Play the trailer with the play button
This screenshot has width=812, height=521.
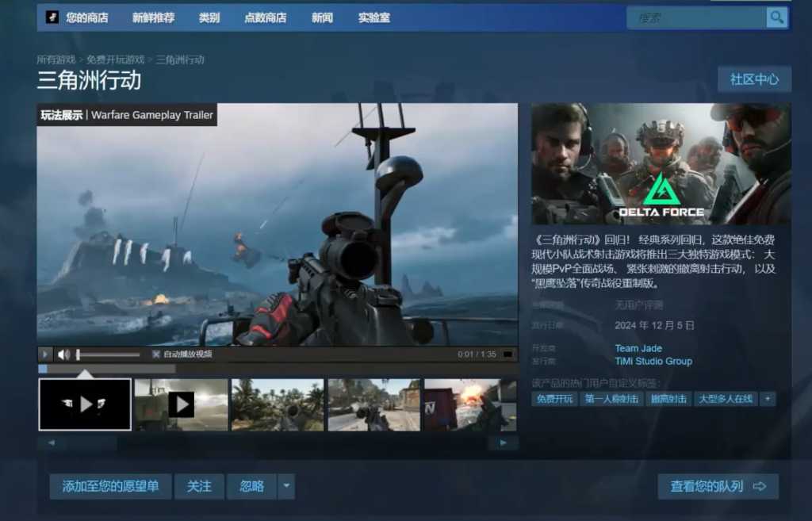point(45,354)
